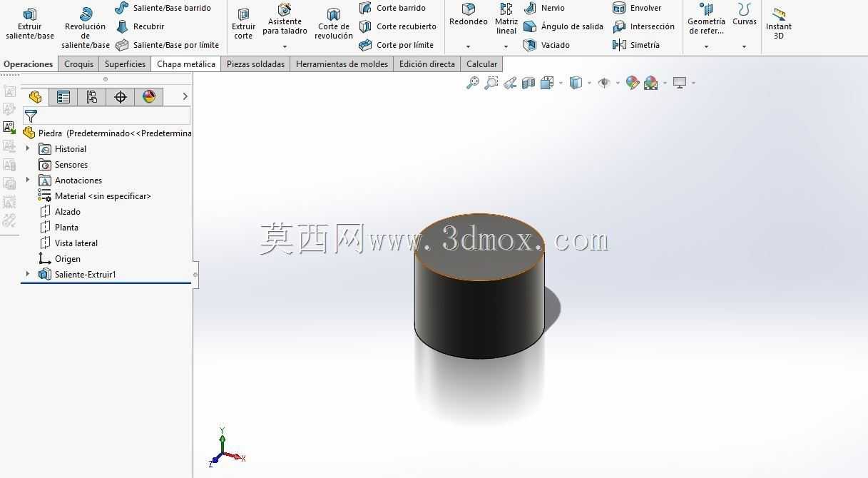Click the Envolver wrap tool
868x478 pixels.
tap(637, 8)
